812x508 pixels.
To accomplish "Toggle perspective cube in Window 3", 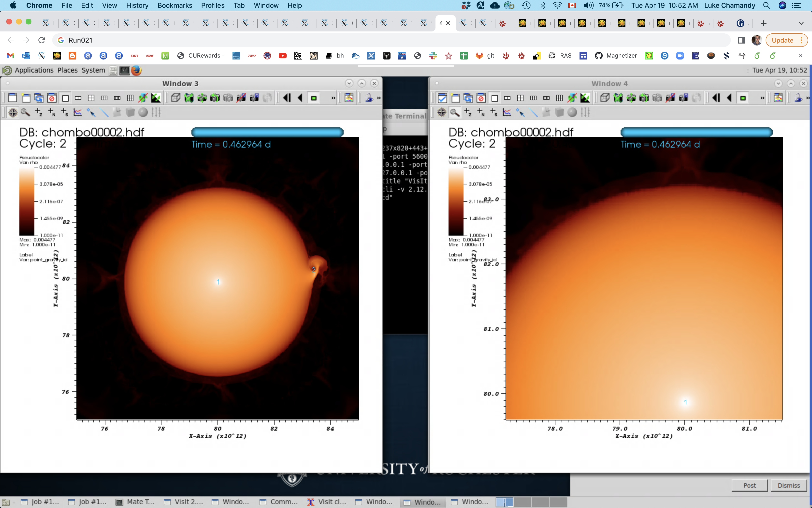I will (175, 98).
